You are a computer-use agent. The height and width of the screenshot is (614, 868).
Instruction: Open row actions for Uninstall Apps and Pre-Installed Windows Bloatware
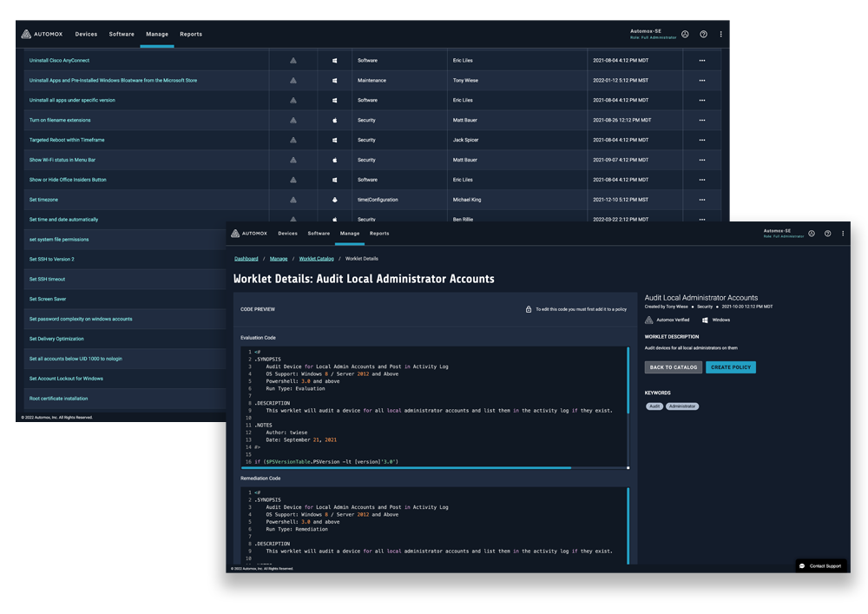tap(702, 80)
